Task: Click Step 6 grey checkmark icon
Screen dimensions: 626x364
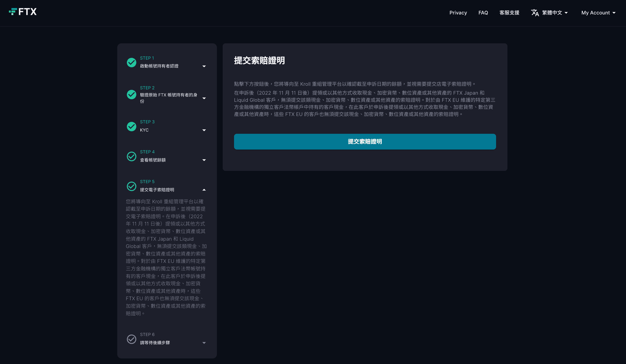Action: pyautogui.click(x=131, y=339)
